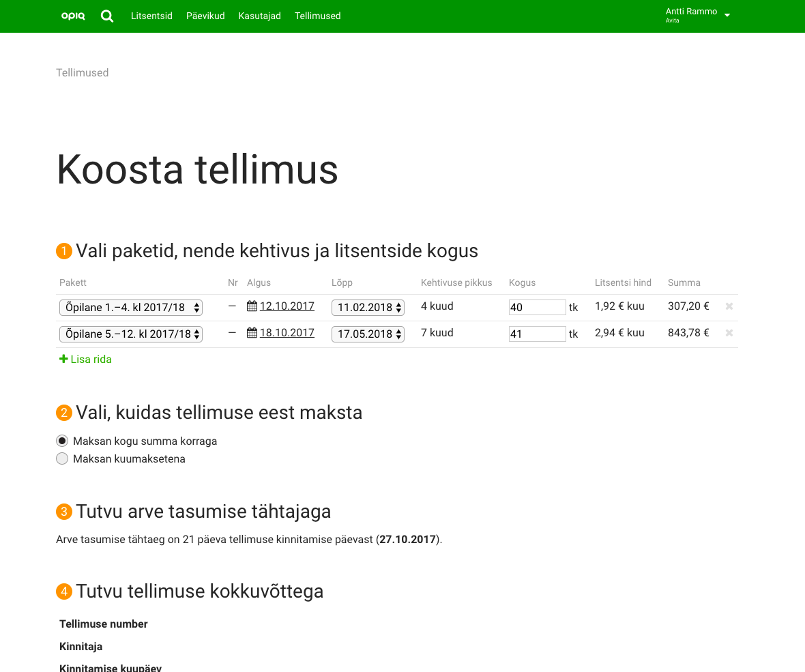Go to Litsentsid in the navigation
Viewport: 805px width, 672px height.
click(x=151, y=16)
